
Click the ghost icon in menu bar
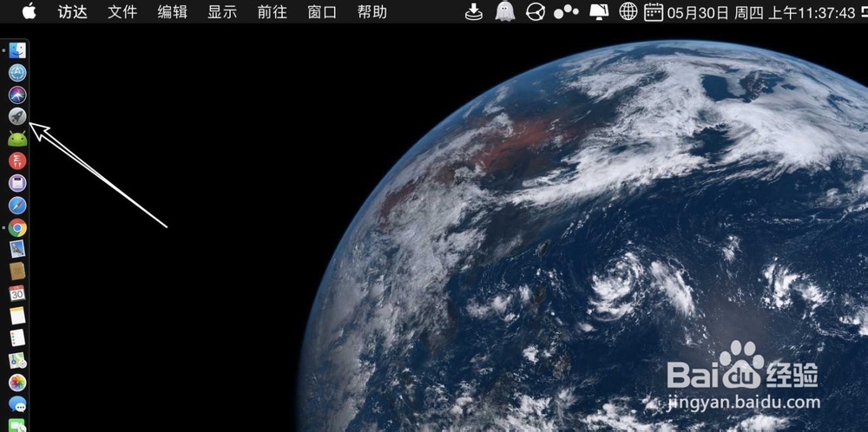point(504,11)
